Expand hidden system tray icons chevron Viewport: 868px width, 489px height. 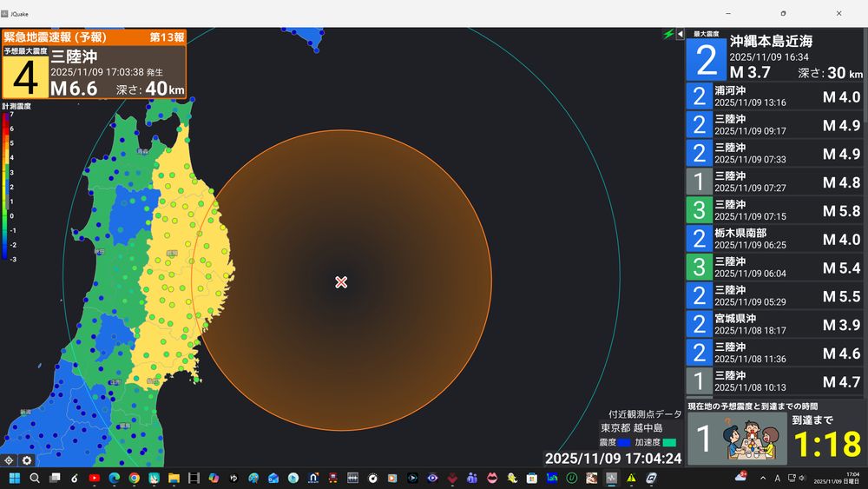(x=763, y=478)
